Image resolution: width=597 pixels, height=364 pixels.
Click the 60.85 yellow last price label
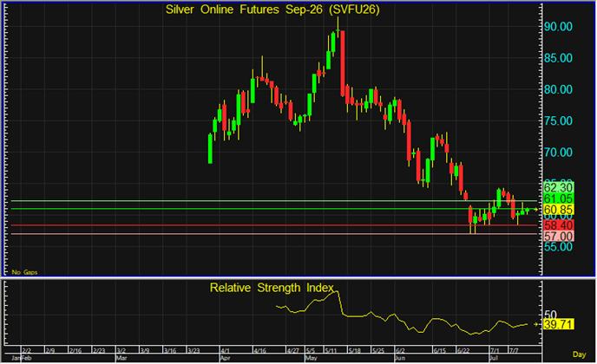click(558, 210)
